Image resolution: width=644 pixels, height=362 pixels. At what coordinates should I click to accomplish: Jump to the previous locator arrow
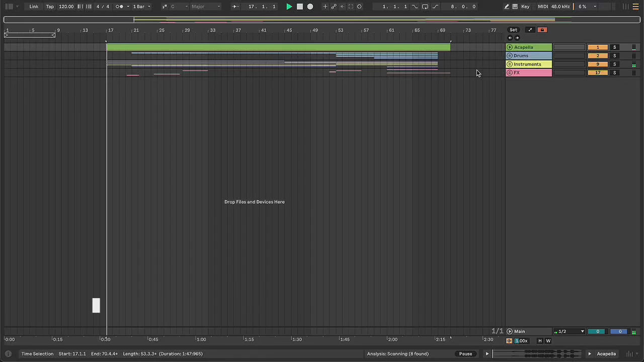click(510, 38)
